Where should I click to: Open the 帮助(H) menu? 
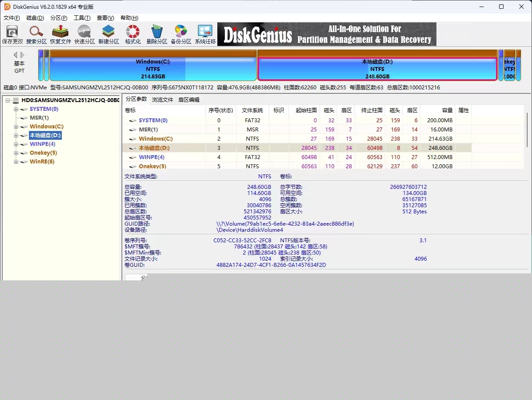tap(129, 18)
